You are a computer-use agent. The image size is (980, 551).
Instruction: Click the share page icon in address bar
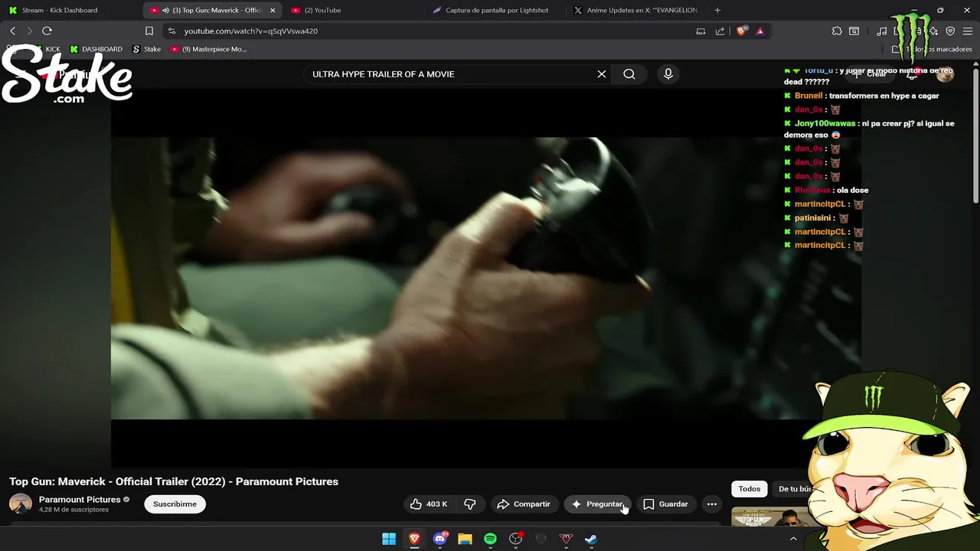coord(720,31)
